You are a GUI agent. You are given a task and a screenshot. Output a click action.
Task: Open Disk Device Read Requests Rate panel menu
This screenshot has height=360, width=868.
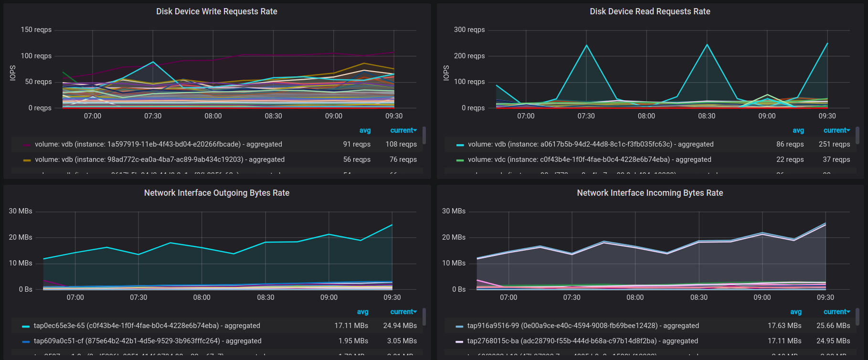(x=650, y=11)
